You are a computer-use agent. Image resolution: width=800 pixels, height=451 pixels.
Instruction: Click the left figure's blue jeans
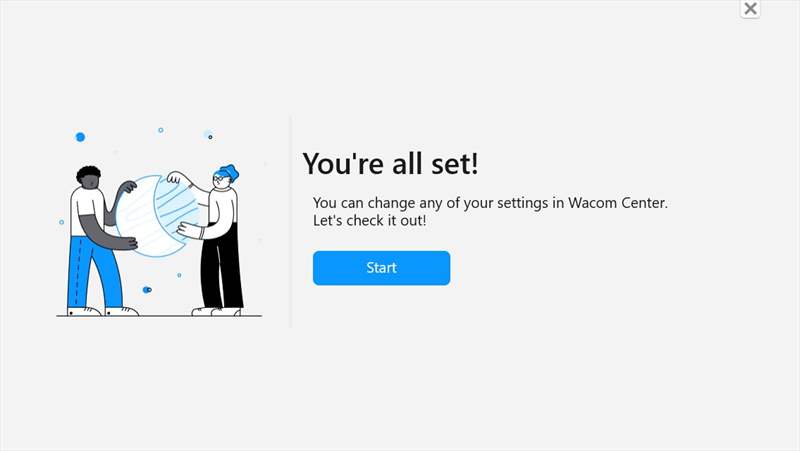(x=93, y=273)
